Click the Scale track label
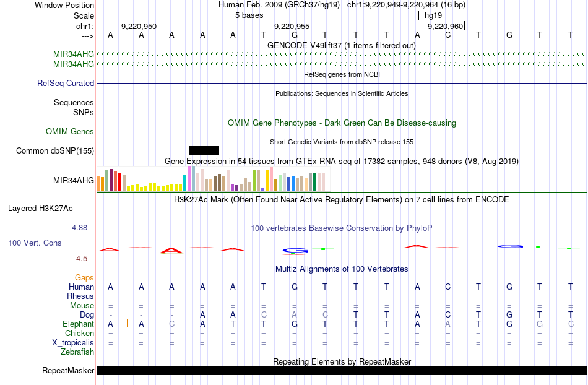The width and height of the screenshot is (588, 385). click(x=84, y=15)
